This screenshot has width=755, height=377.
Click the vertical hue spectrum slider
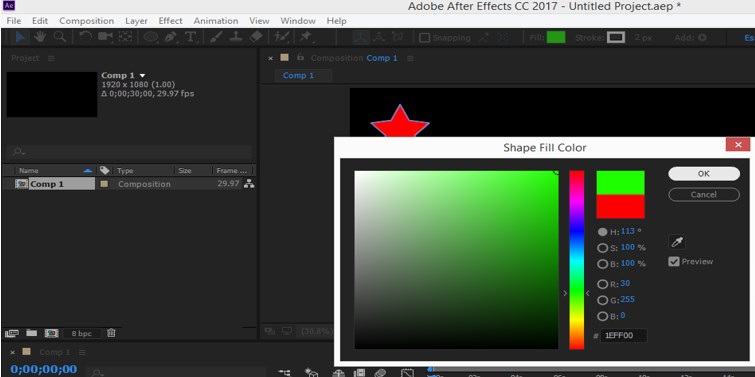(576, 260)
